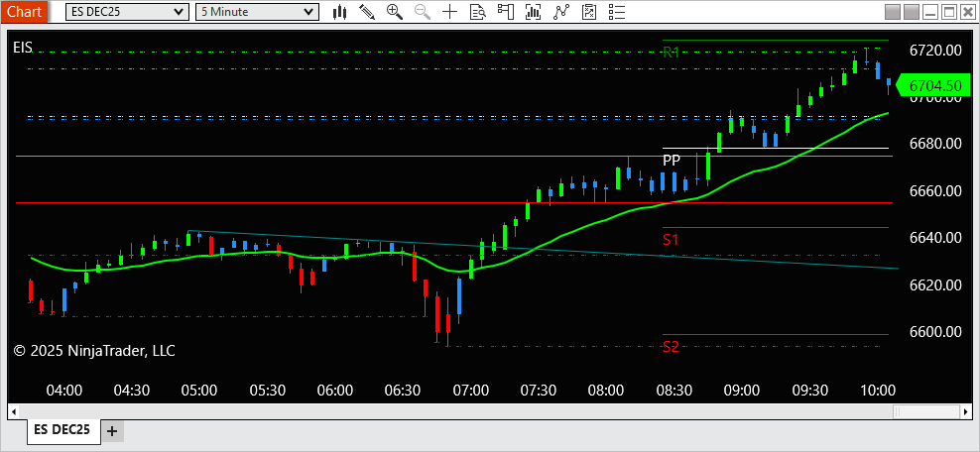Toggle the Chart Trader panel icon

505,11
